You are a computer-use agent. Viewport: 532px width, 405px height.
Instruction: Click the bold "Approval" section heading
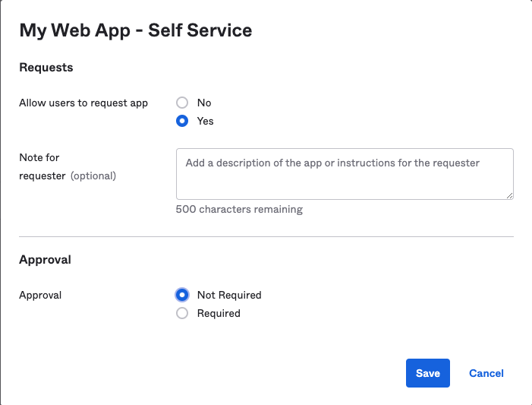(x=45, y=260)
